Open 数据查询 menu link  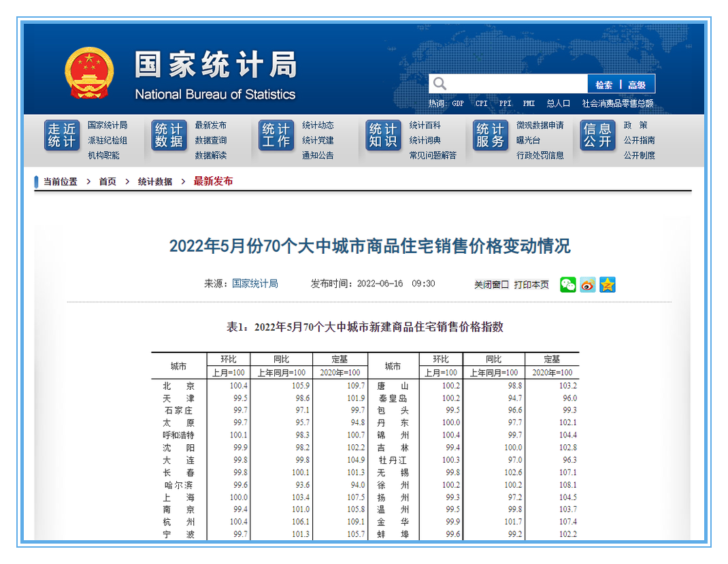211,140
